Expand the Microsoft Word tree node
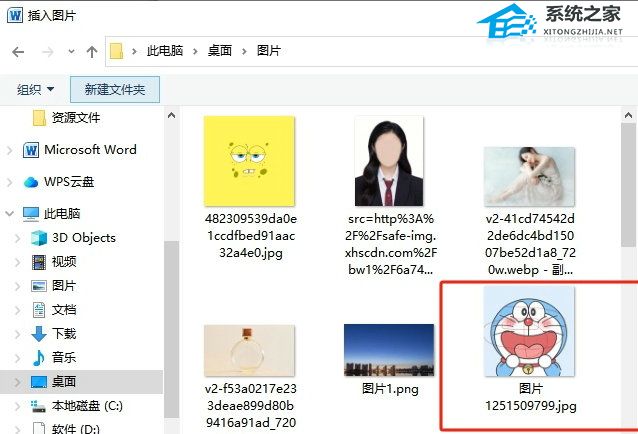 [10, 150]
